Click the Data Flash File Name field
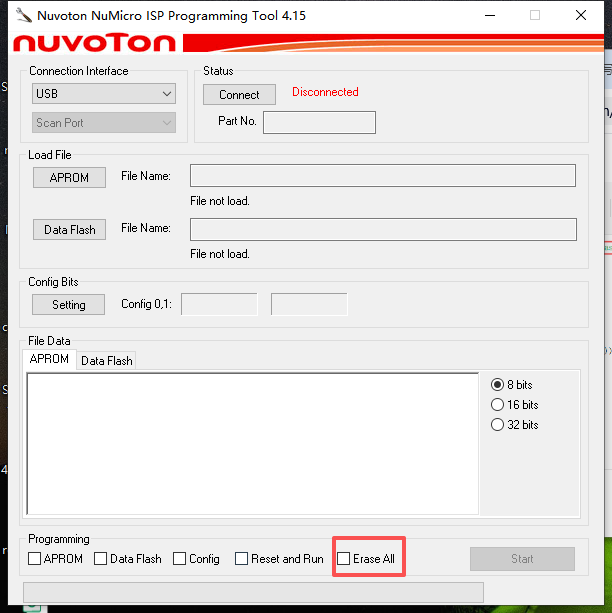This screenshot has width=612, height=613. pos(383,229)
